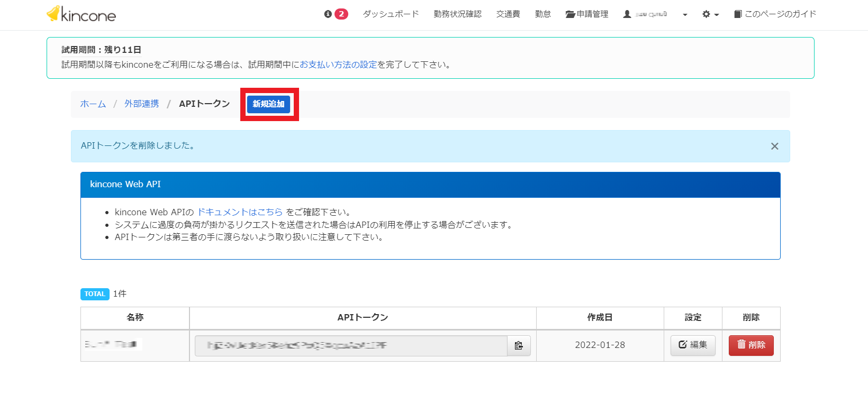Image resolution: width=868 pixels, height=404 pixels.
Task: Click the blurred token name cell
Action: point(135,345)
